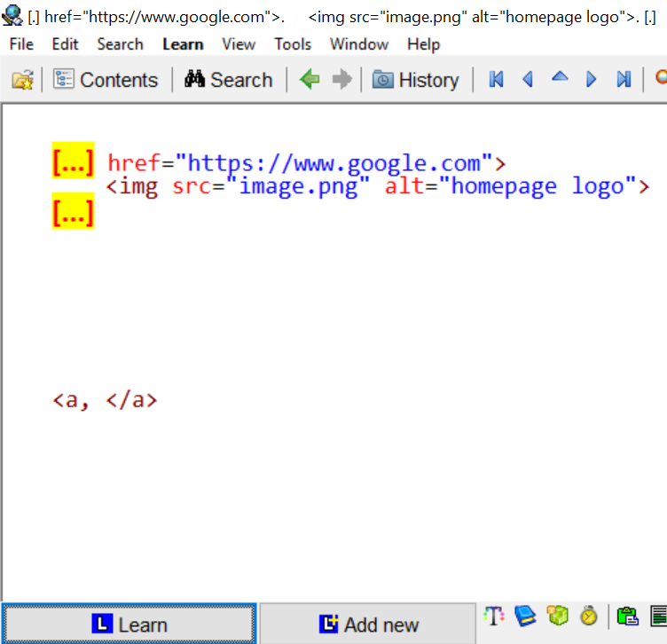This screenshot has height=644, width=667.
Task: Click the partly visible orange icon
Action: 662,78
